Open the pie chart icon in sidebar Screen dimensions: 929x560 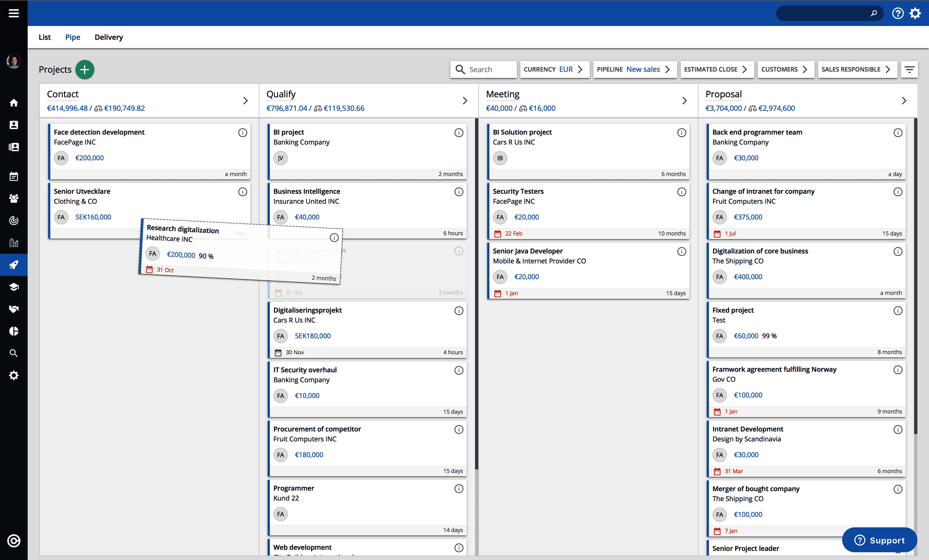[14, 331]
